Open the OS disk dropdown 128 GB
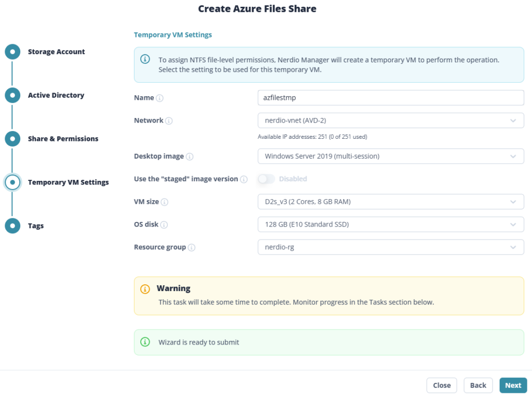This screenshot has height=396, width=532. click(x=391, y=225)
